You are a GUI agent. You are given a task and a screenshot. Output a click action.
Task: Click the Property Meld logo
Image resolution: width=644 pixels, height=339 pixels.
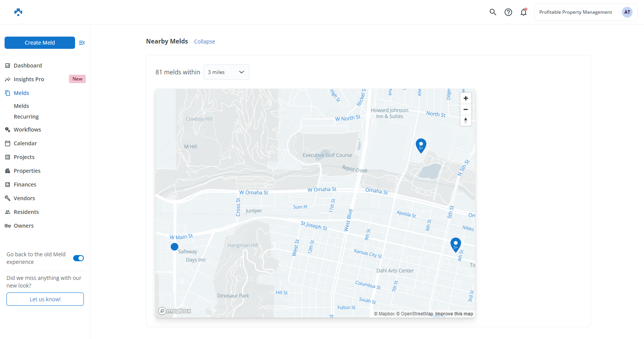(18, 12)
